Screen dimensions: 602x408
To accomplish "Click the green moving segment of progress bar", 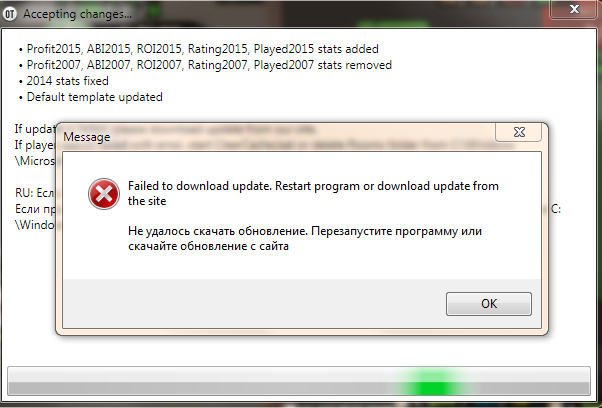I will [x=430, y=381].
